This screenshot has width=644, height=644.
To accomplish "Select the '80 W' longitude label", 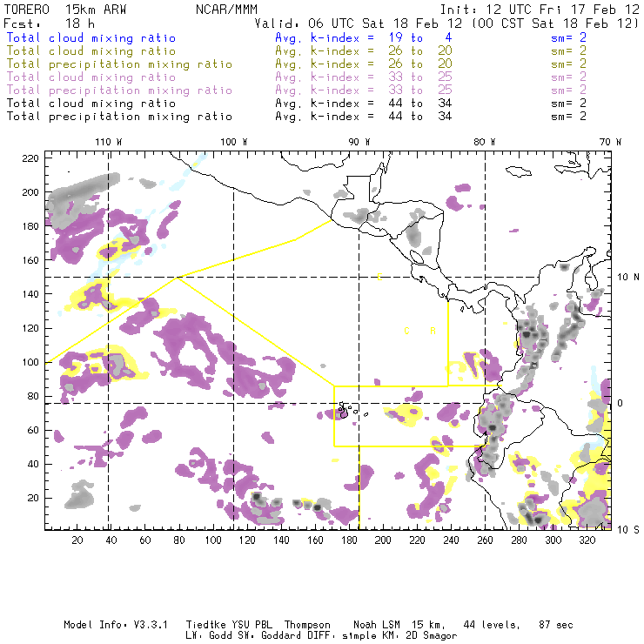I will pyautogui.click(x=484, y=142).
